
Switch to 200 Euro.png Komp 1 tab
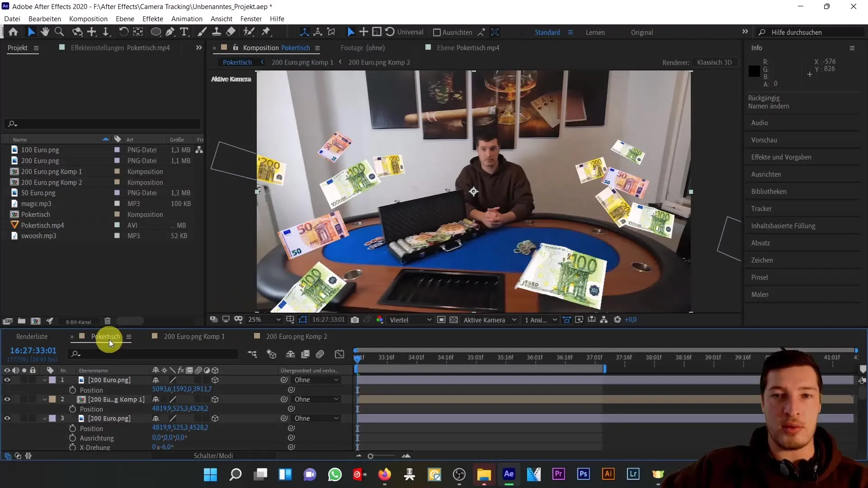[194, 336]
